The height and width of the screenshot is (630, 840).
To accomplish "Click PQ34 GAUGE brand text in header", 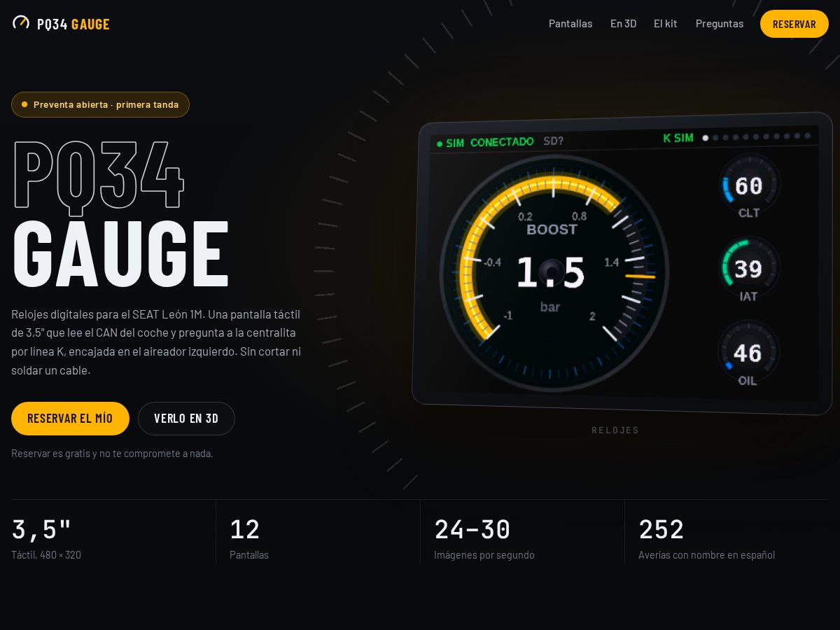I will 73,24.
